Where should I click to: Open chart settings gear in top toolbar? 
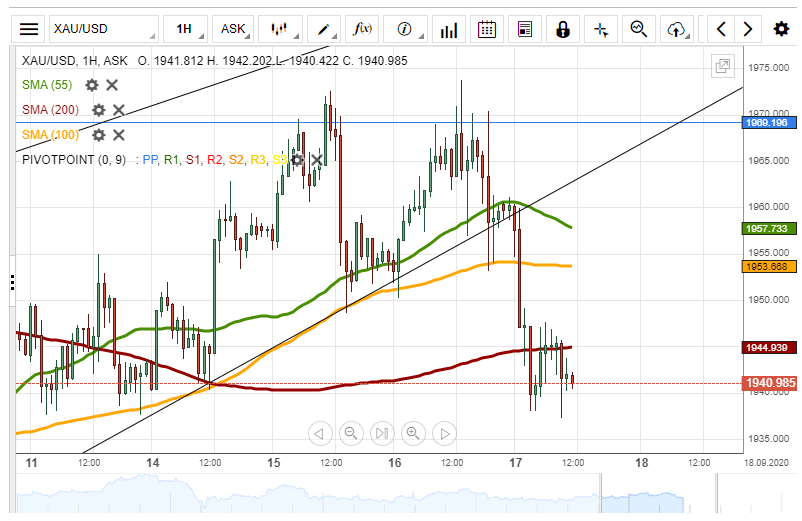pos(781,29)
